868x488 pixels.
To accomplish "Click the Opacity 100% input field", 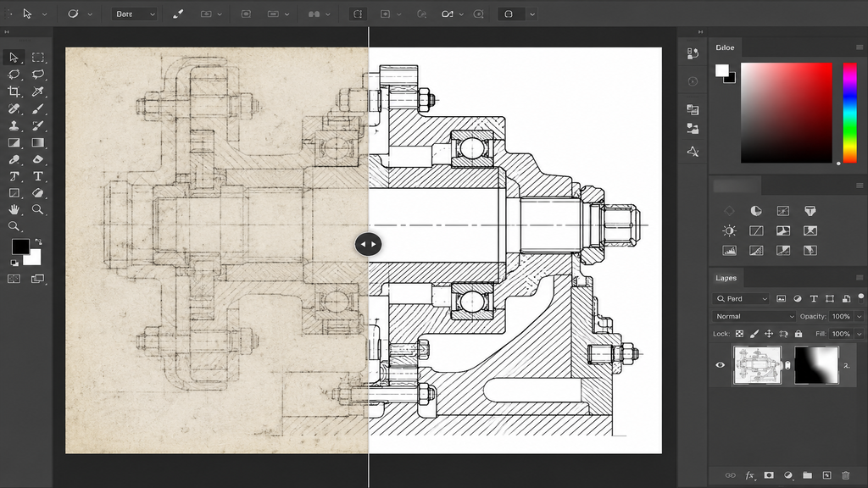I will 842,317.
